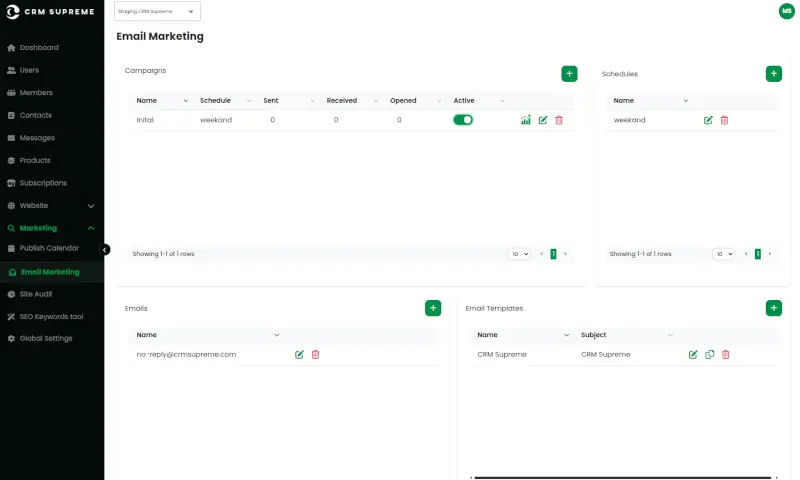The image size is (800, 480).
Task: Open campaign statistics chart for Inital
Action: 526,120
